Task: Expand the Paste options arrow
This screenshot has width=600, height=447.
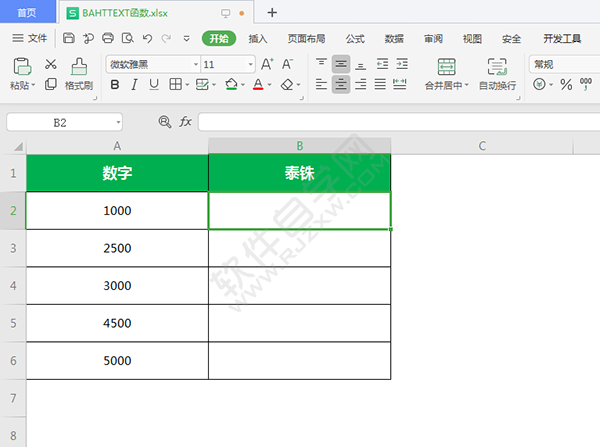Action: click(x=33, y=85)
